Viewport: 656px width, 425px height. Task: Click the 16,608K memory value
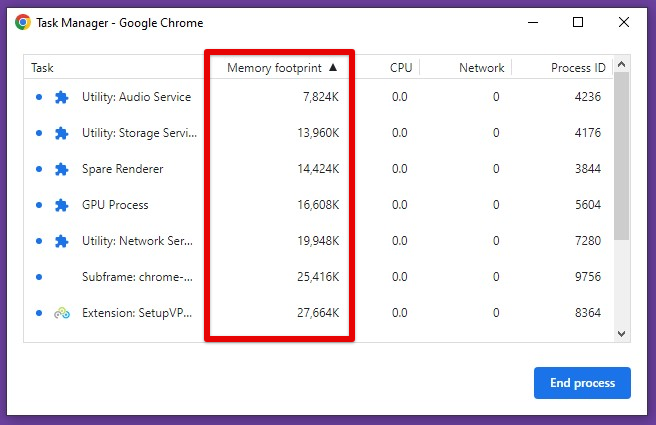[x=318, y=205]
